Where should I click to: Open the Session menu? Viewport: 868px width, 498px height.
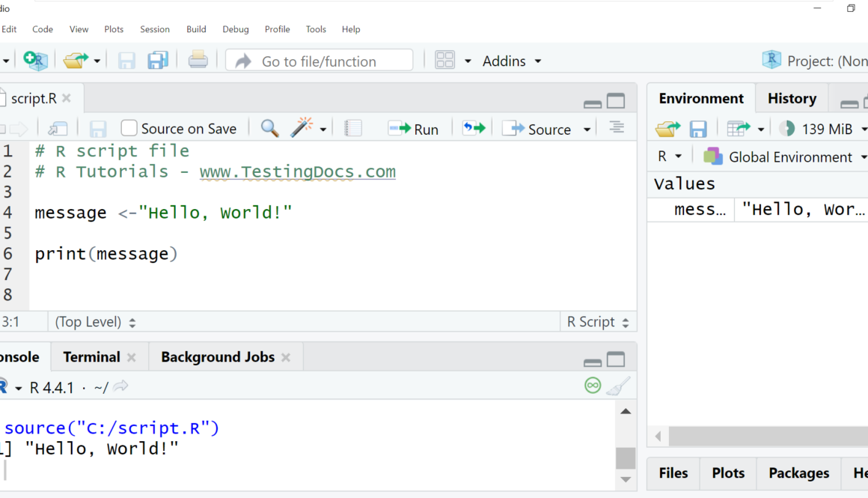pyautogui.click(x=155, y=29)
